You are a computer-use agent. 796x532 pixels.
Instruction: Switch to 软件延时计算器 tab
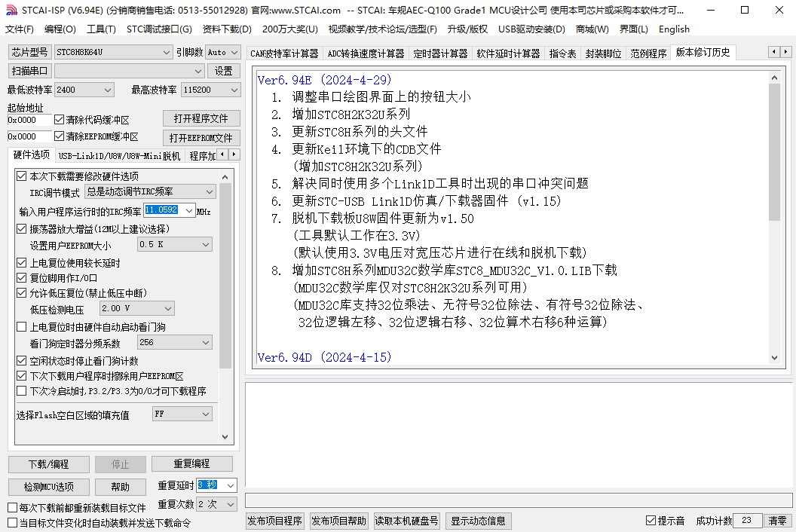[508, 54]
